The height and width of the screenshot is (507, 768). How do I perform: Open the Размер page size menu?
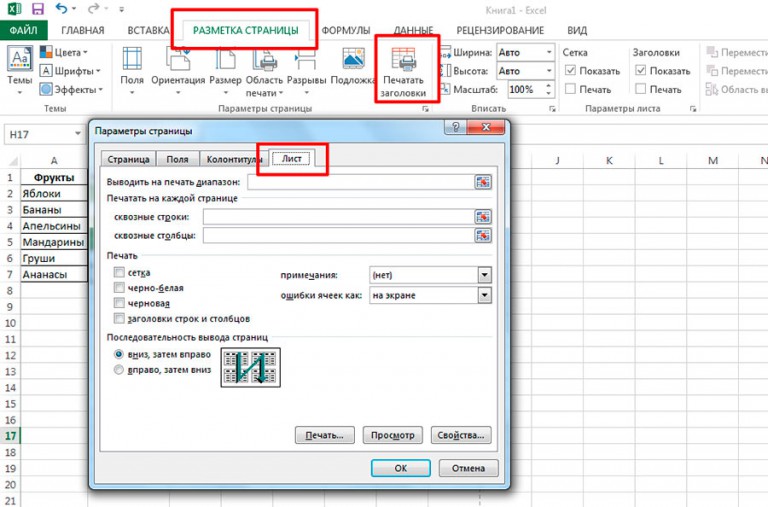coord(225,70)
